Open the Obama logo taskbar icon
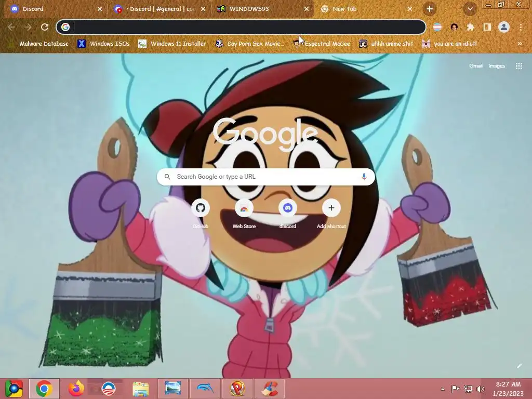Image resolution: width=532 pixels, height=399 pixels. click(109, 389)
